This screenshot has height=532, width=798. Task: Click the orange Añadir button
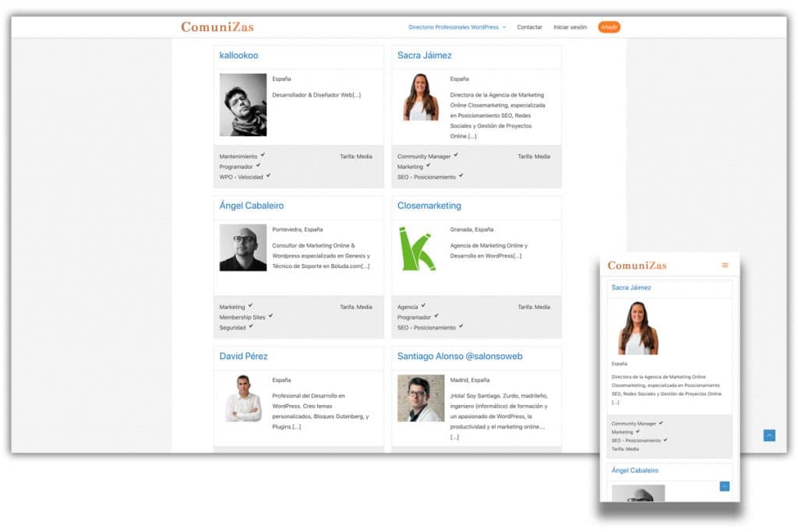(609, 27)
